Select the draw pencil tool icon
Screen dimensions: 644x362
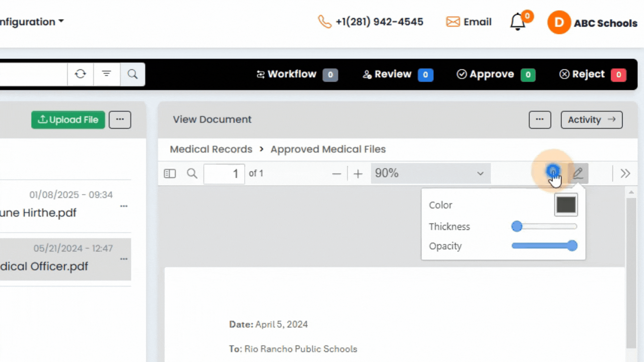point(578,173)
